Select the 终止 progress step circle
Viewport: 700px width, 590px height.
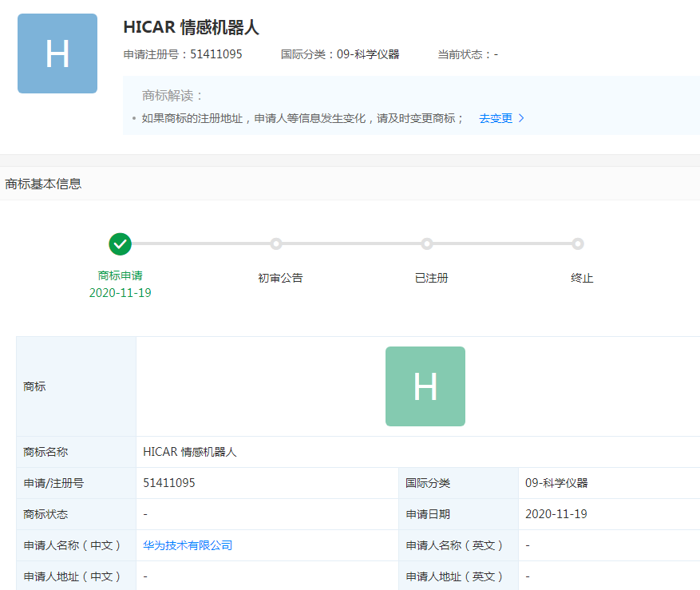click(578, 244)
